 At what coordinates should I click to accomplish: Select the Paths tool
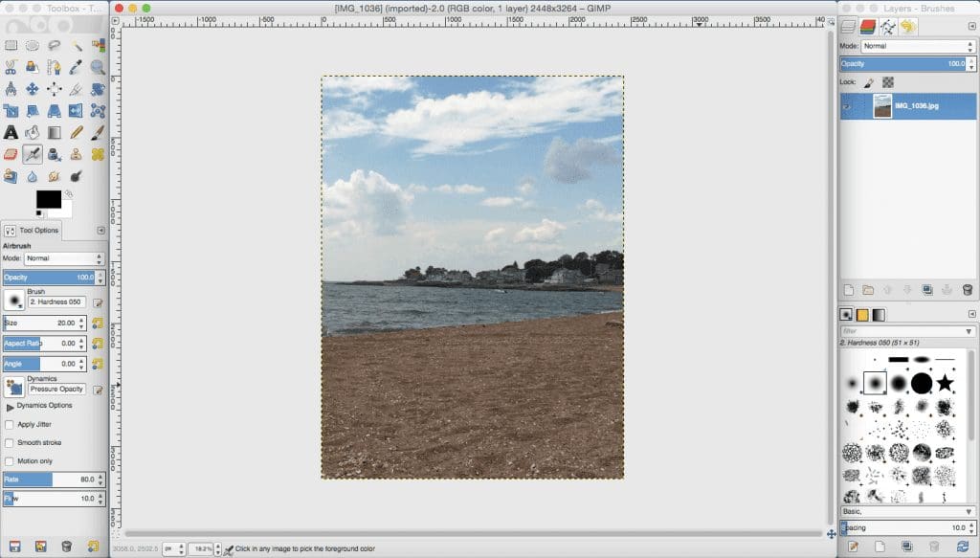tap(55, 68)
